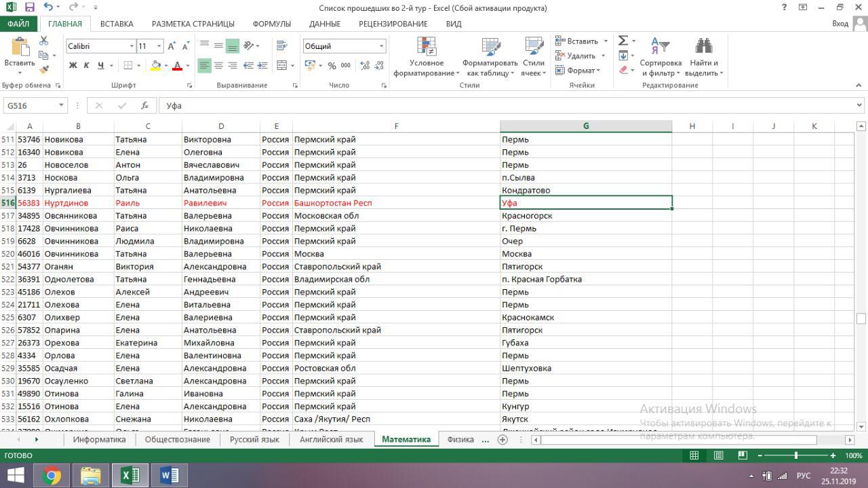This screenshot has width=868, height=488.
Task: Apply the thousands separator format (000)
Action: click(346, 66)
